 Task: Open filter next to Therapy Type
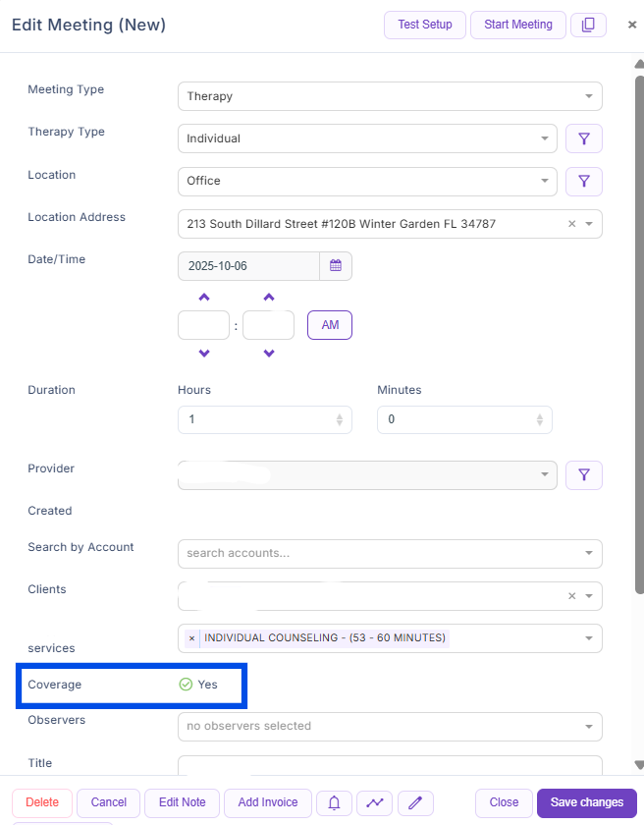pyautogui.click(x=584, y=138)
